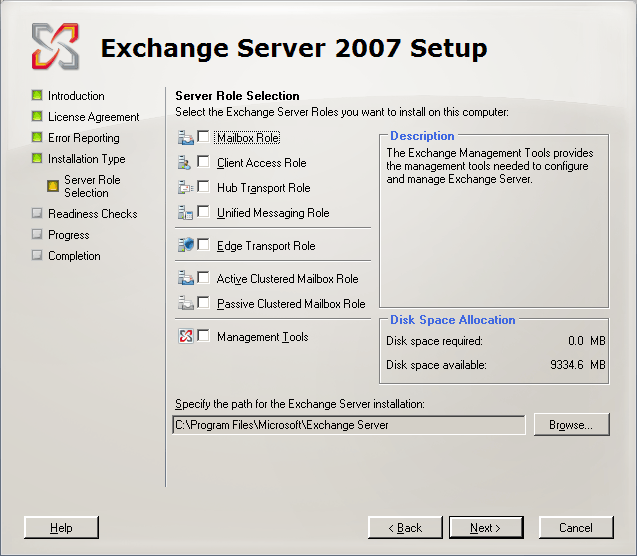
Task: Check the Mailbox Role checkbox
Action: (203, 136)
